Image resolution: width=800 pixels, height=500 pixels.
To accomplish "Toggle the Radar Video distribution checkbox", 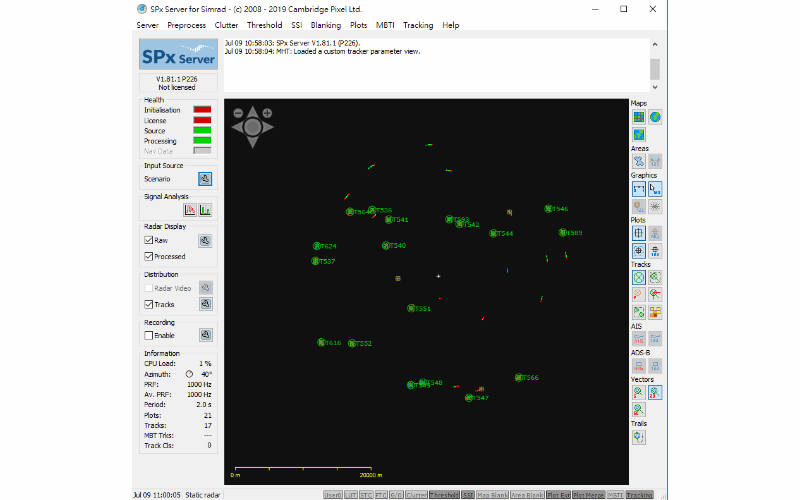I will pos(148,288).
